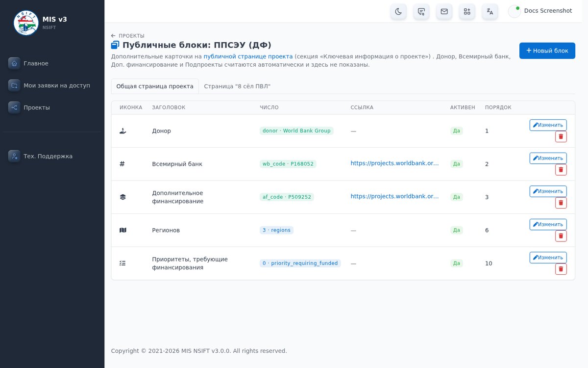Open the language translation icon

click(490, 11)
